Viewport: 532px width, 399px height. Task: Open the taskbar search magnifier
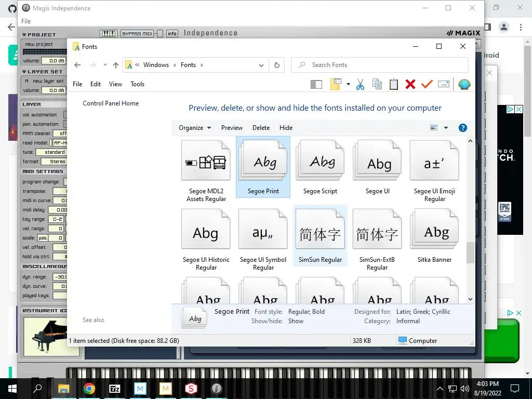point(37,388)
